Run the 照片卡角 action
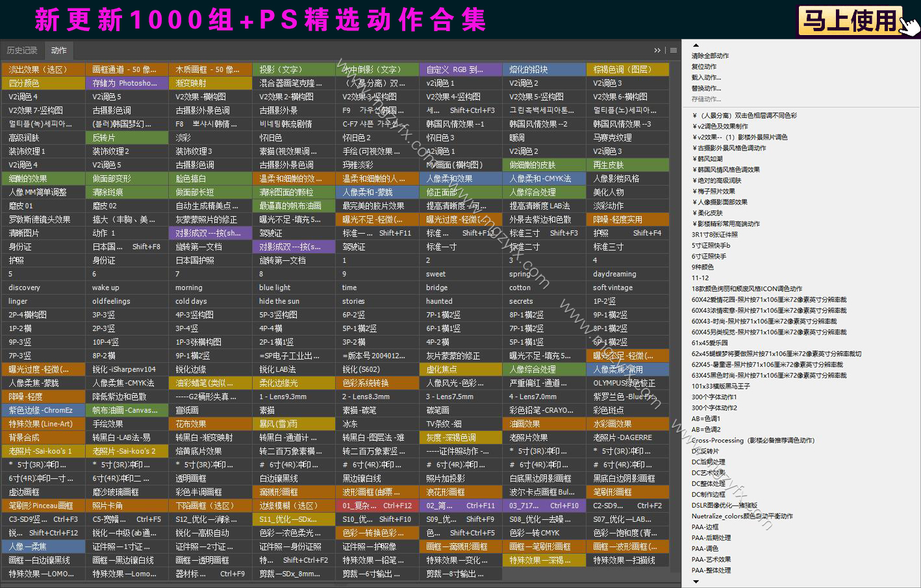Viewport: 921px width, 588px height. click(x=127, y=506)
